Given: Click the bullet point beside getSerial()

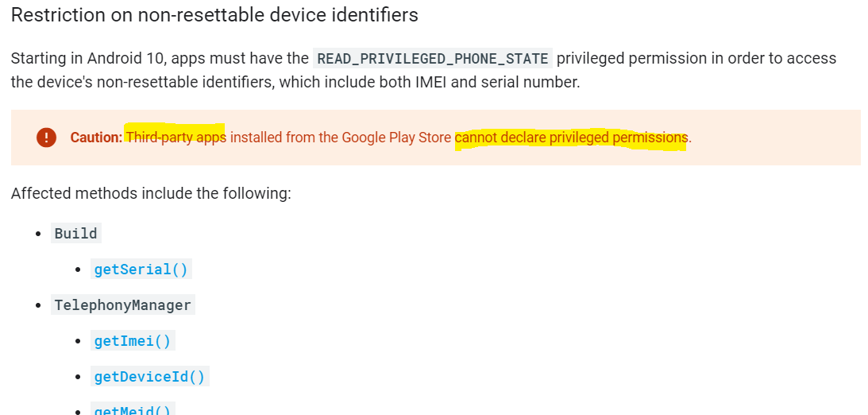Looking at the screenshot, I should pos(78,270).
